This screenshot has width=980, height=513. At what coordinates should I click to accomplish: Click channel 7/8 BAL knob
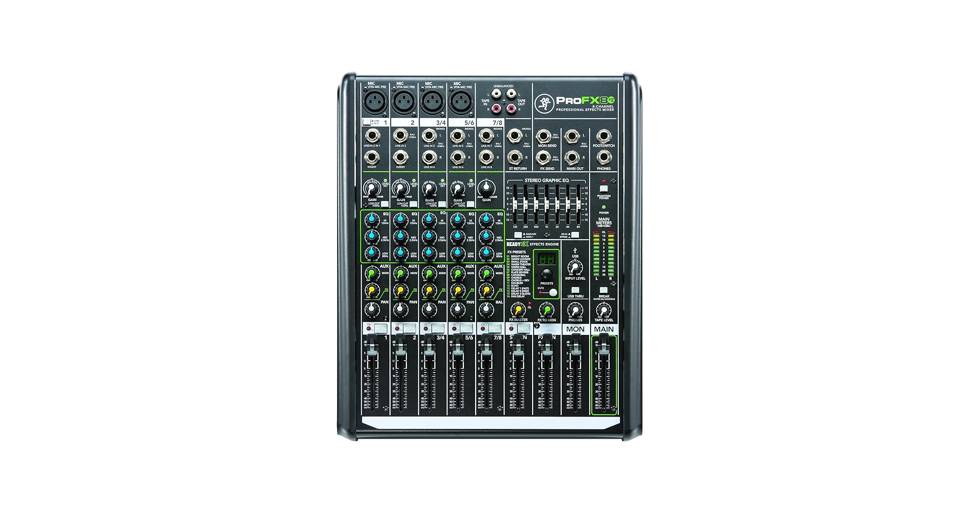485,309
